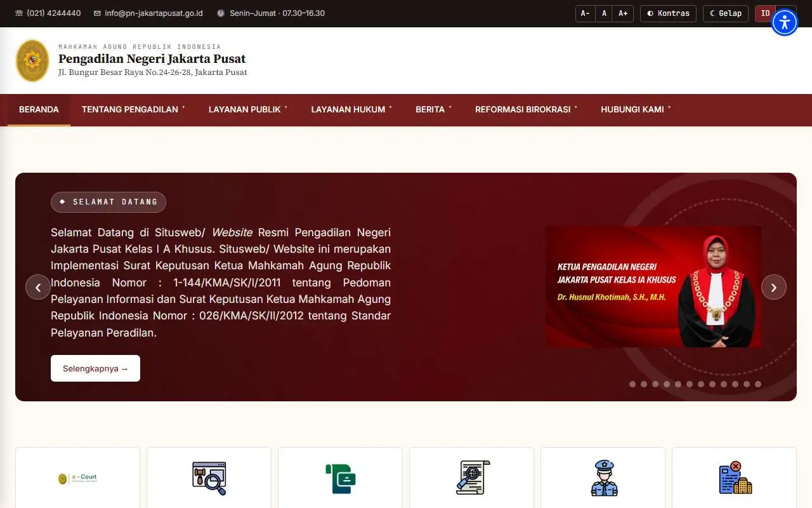
Task: Open the building with document icon card
Action: [x=734, y=478]
